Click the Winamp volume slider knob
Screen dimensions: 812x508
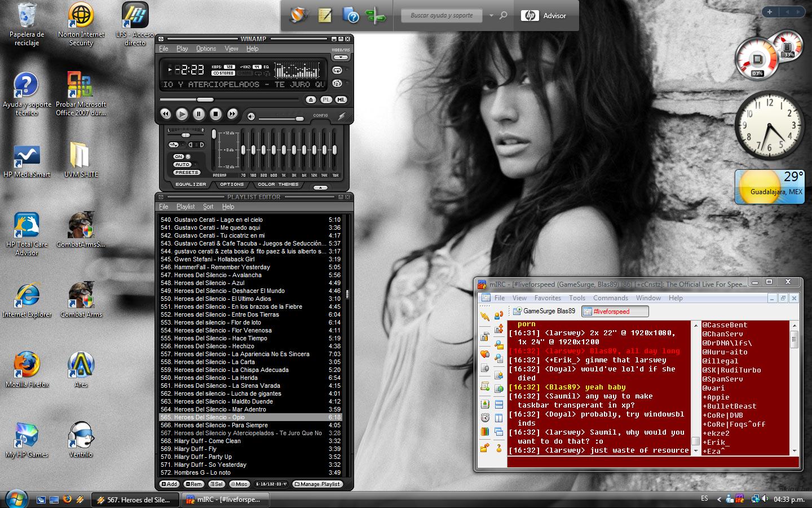tap(299, 119)
